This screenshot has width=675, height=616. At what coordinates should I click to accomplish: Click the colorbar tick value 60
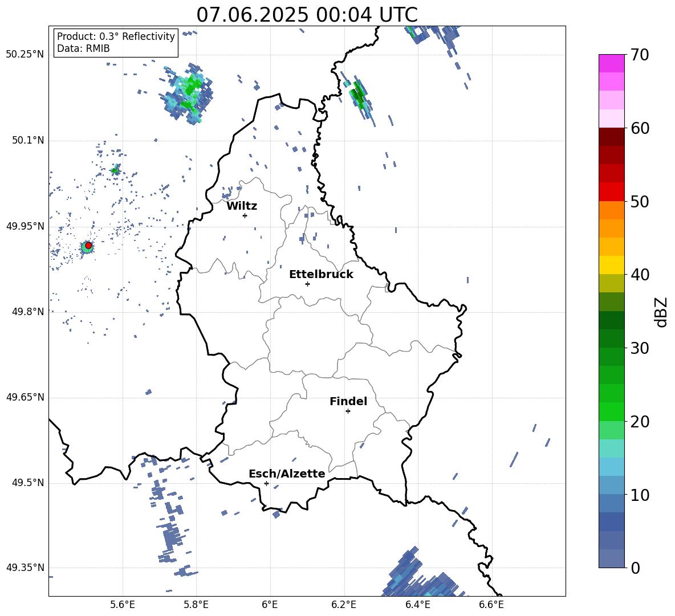pos(640,128)
